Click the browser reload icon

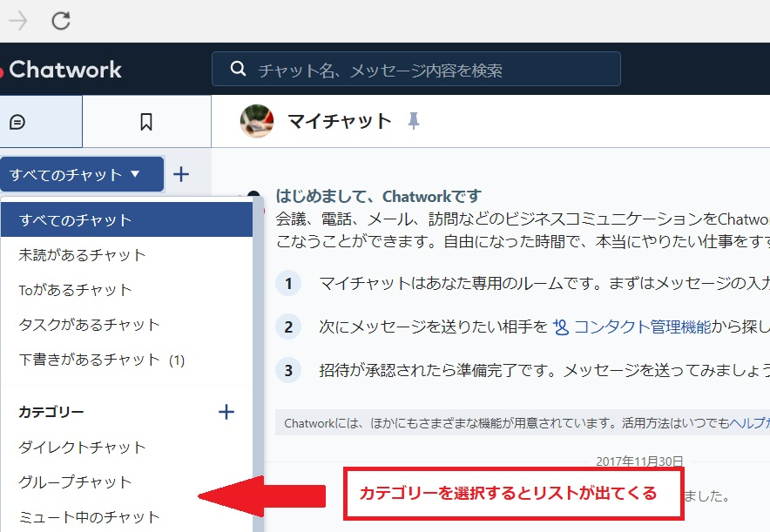pyautogui.click(x=61, y=21)
